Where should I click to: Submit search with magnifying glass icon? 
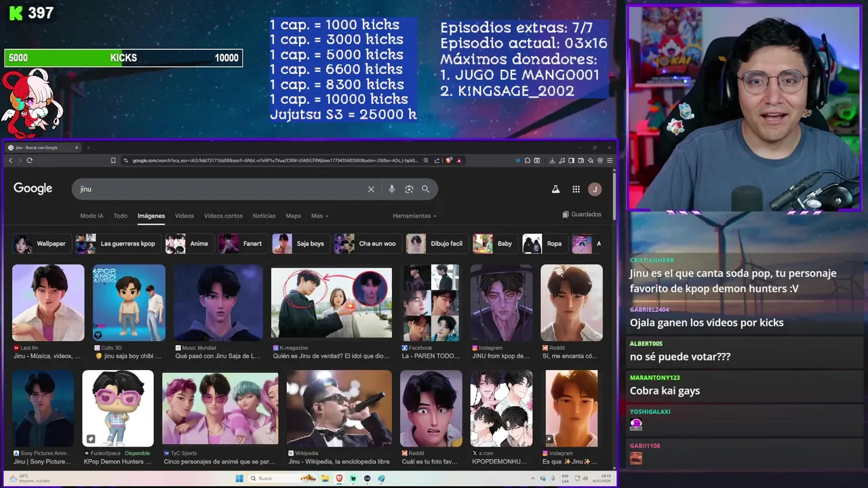(x=425, y=189)
